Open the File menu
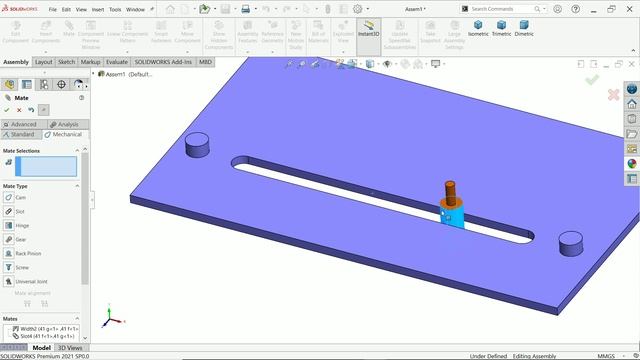Viewport: 640px width, 360px height. click(x=53, y=9)
